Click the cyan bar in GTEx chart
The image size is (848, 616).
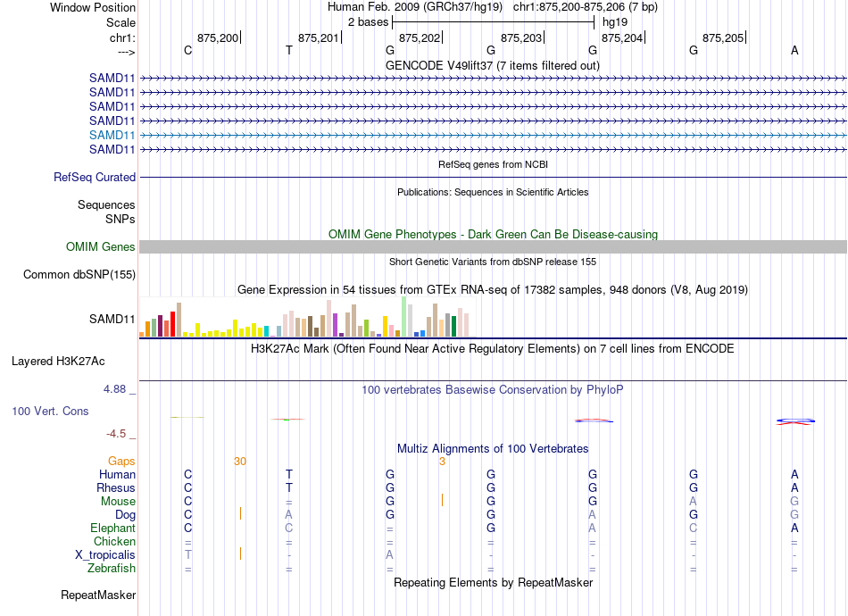tap(266, 331)
